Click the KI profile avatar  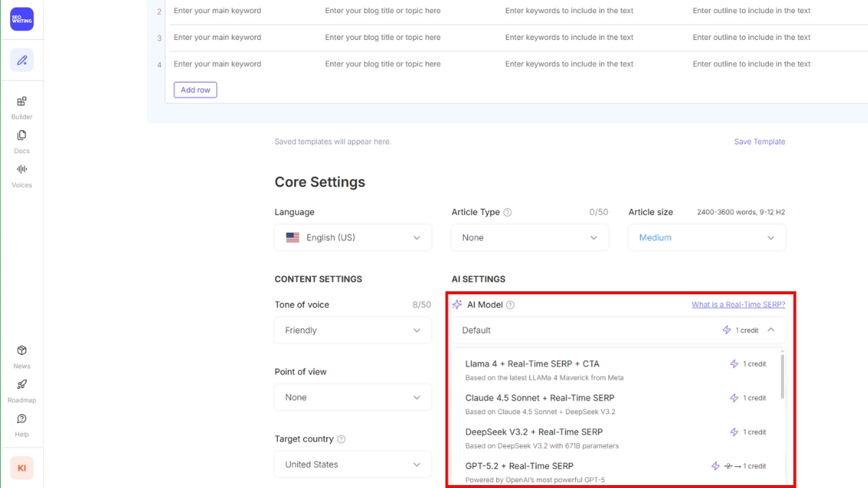[x=22, y=468]
